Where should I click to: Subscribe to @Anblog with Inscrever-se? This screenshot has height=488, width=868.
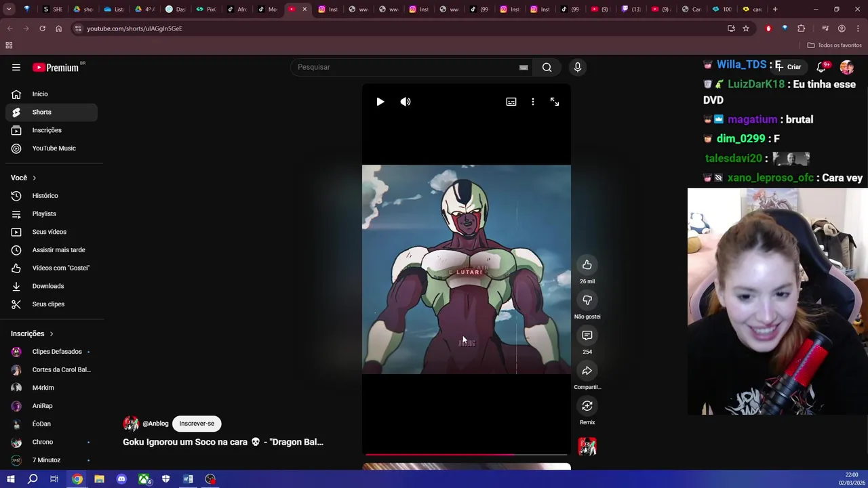(x=197, y=424)
